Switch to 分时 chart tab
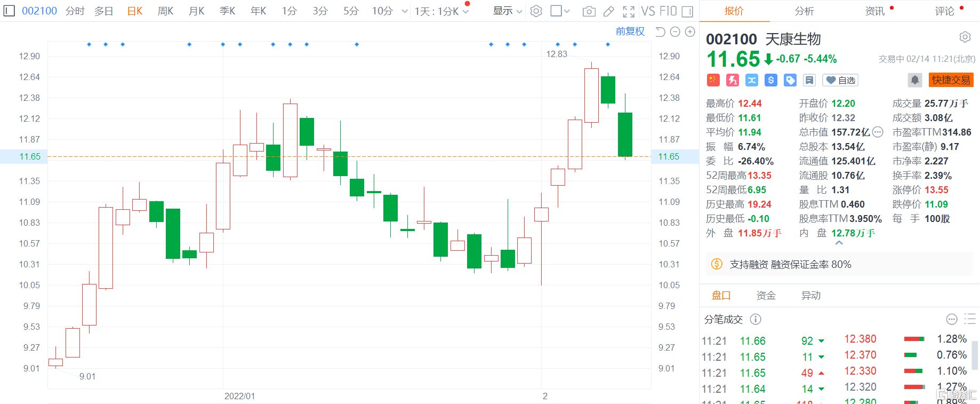This screenshot has width=980, height=404. click(x=75, y=11)
